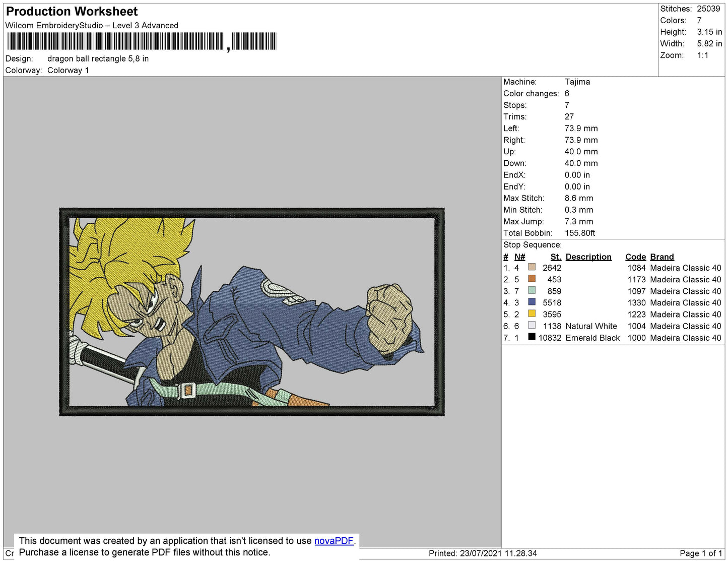Click 'Natural White' description text
The height and width of the screenshot is (563, 728).
tap(591, 326)
